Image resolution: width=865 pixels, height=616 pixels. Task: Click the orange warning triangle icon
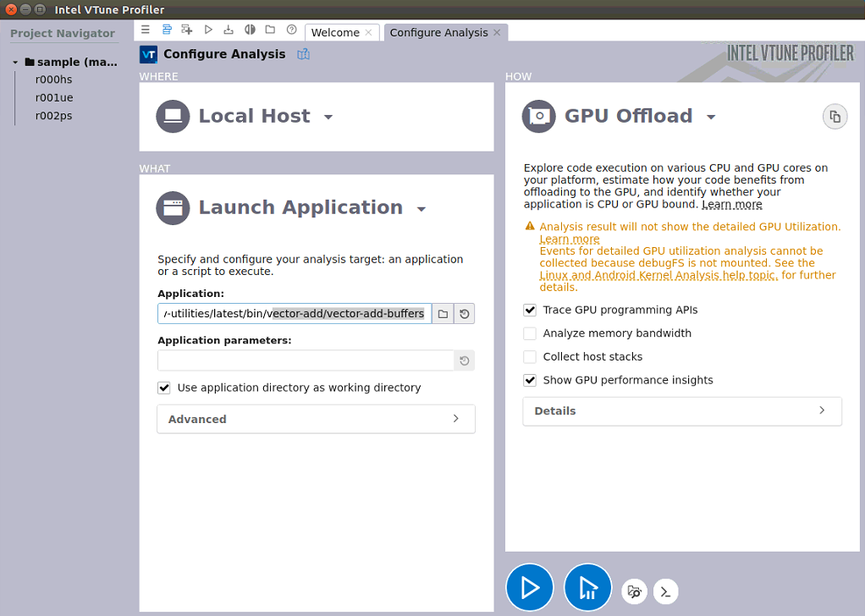point(530,226)
